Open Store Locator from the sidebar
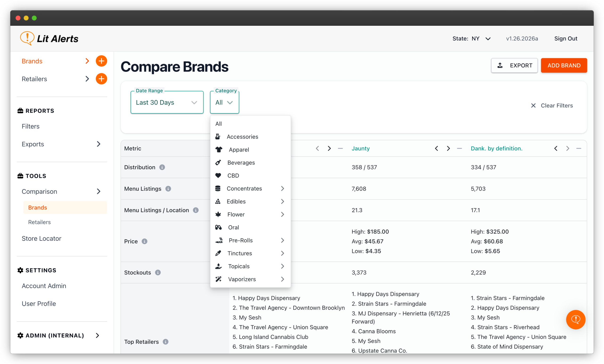The height and width of the screenshot is (364, 604). [42, 238]
